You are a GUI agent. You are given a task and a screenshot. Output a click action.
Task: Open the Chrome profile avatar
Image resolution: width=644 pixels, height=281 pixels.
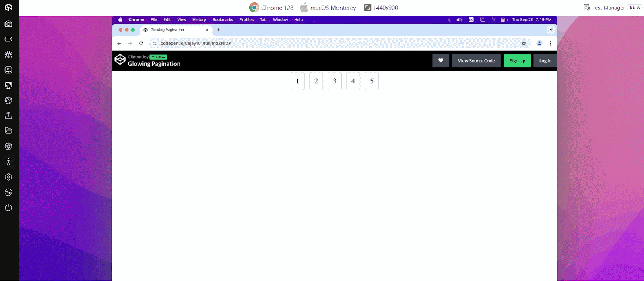point(539,43)
